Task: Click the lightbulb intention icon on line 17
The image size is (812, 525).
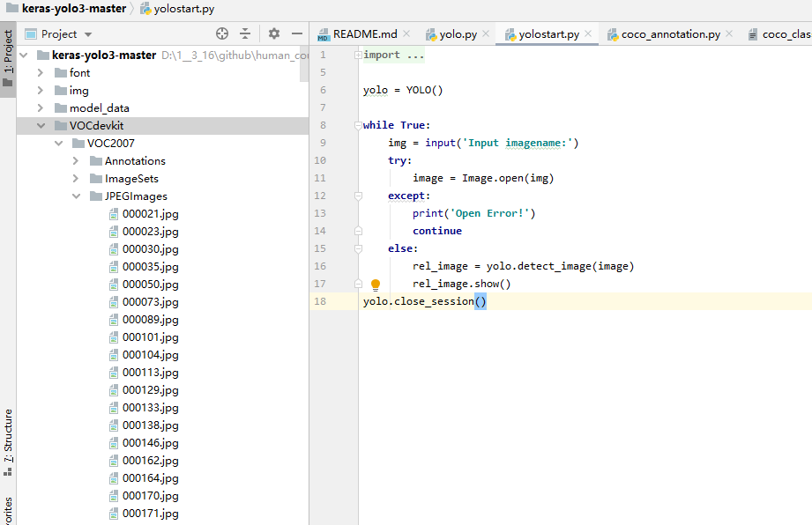Action: pyautogui.click(x=376, y=284)
